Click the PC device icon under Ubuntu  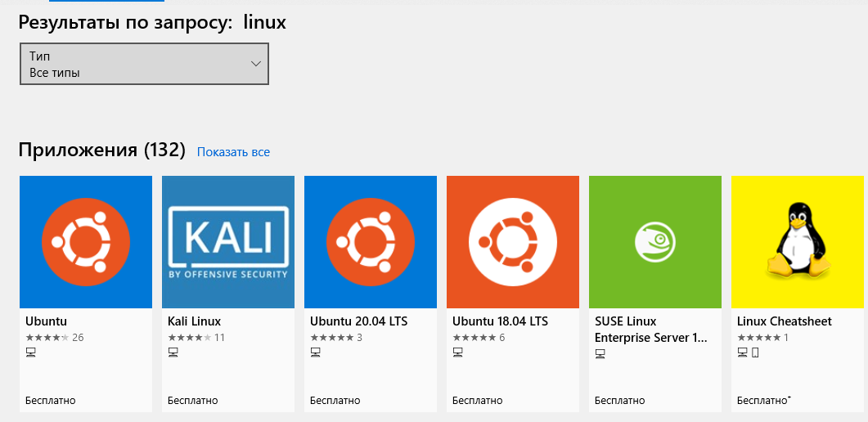(x=30, y=352)
